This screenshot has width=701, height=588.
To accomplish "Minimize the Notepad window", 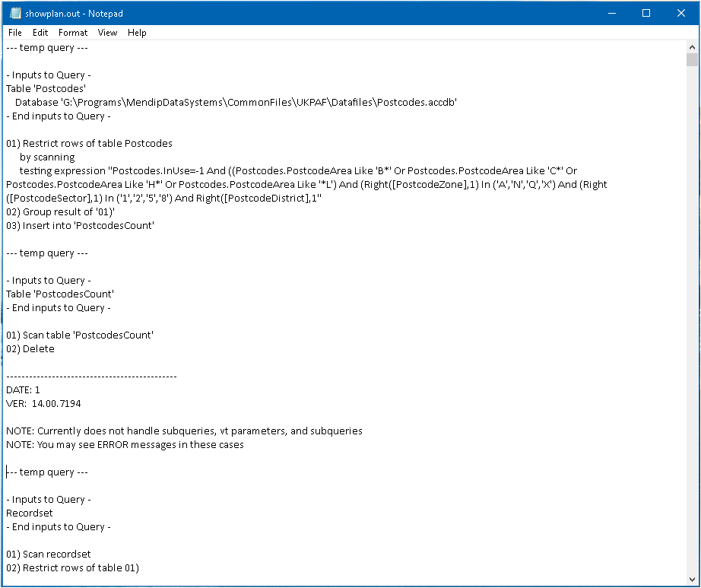I will click(612, 14).
